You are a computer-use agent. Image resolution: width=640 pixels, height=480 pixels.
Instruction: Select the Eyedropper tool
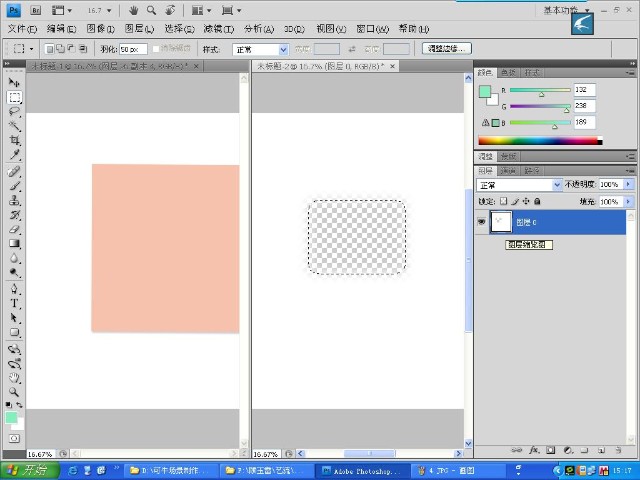(15, 156)
